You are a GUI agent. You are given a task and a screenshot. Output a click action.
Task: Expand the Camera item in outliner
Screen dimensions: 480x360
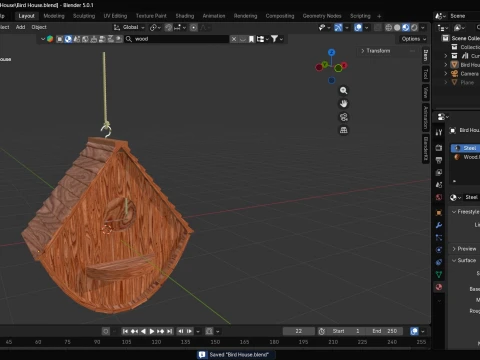click(x=446, y=74)
